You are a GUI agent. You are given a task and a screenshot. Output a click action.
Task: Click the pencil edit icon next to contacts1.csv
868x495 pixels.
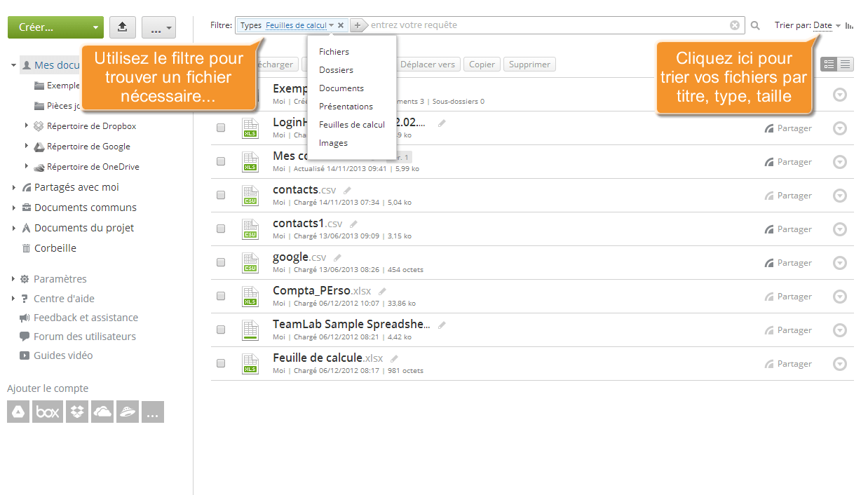click(353, 224)
